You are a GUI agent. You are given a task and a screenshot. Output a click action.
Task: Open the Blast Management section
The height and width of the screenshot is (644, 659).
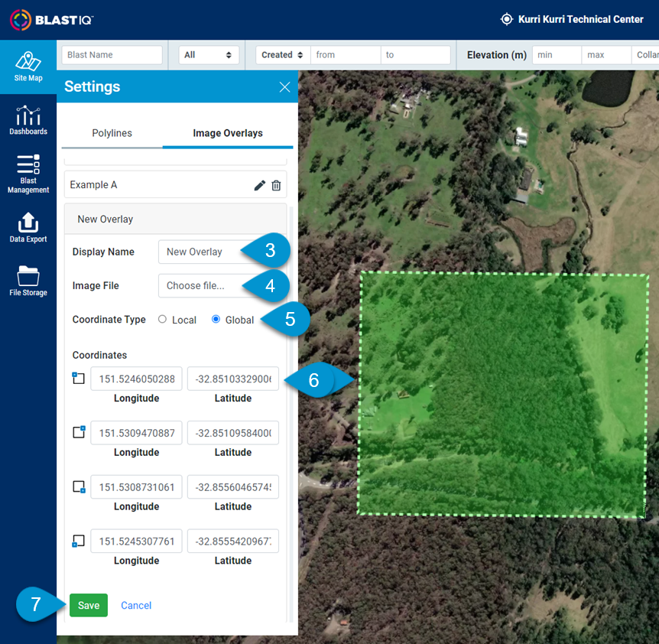tap(28, 174)
